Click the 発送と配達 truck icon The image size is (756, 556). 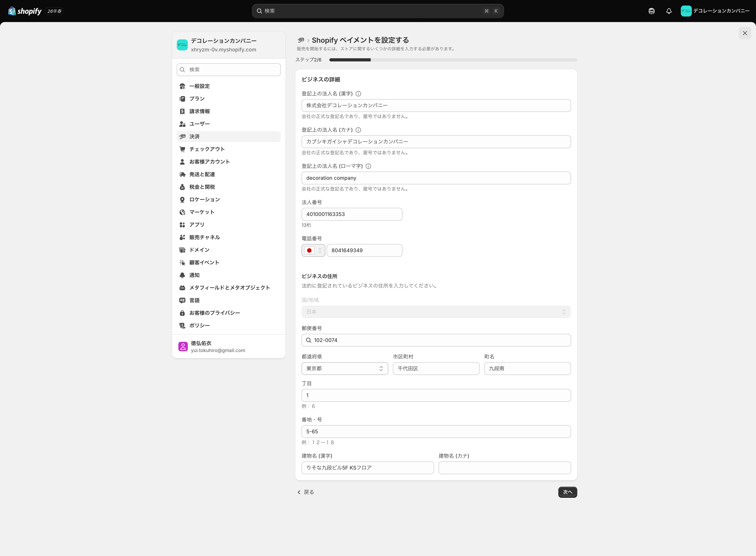tap(182, 174)
